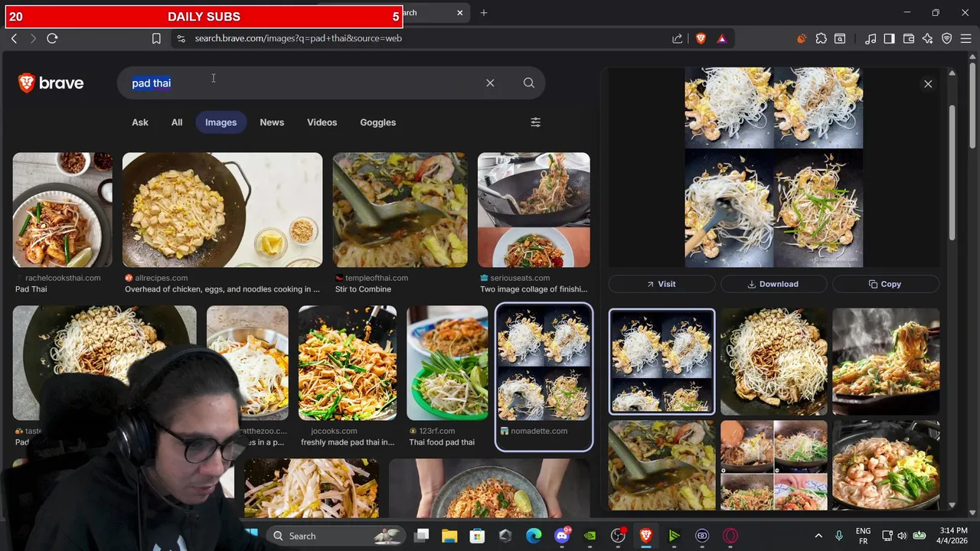The width and height of the screenshot is (980, 551).
Task: Open the extensions puzzle-piece menu
Action: tap(821, 38)
